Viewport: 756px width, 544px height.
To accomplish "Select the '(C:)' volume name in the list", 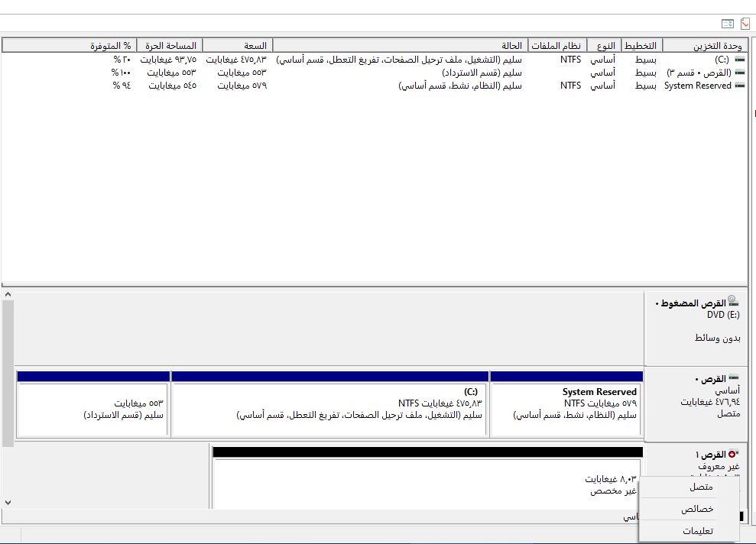I will tap(722, 60).
